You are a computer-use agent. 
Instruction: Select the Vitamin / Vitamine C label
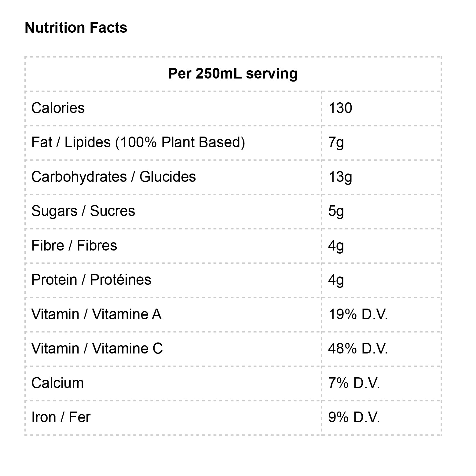[97, 349]
